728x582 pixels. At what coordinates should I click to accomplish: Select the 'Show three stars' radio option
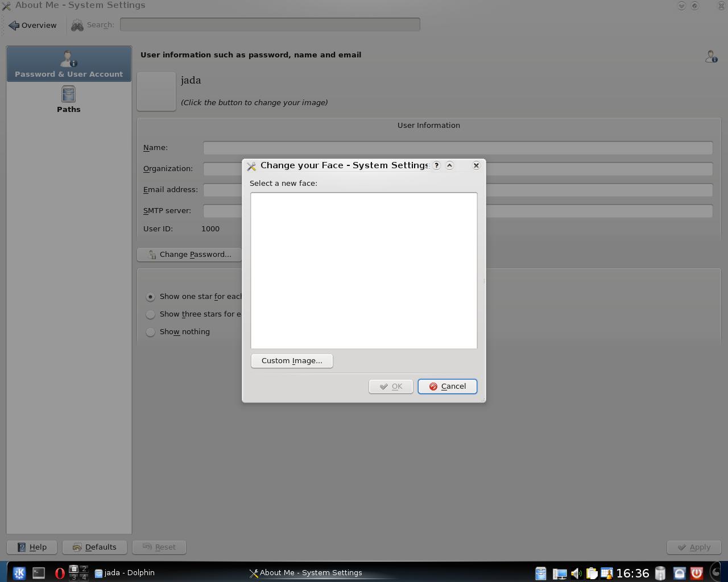pyautogui.click(x=151, y=314)
